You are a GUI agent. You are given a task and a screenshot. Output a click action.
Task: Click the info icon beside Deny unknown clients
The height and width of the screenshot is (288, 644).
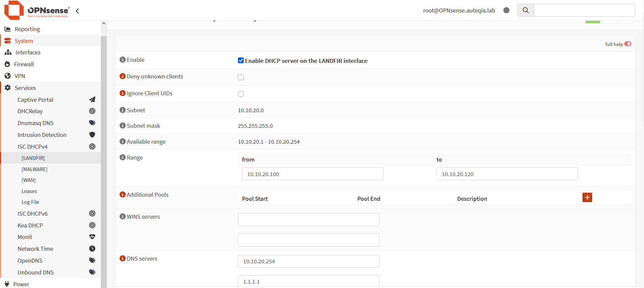[123, 76]
